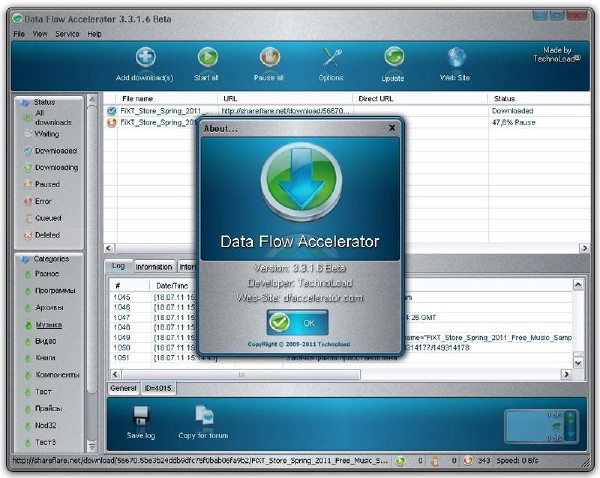The image size is (600, 478).
Task: Close the About dialog with X
Action: click(x=392, y=128)
